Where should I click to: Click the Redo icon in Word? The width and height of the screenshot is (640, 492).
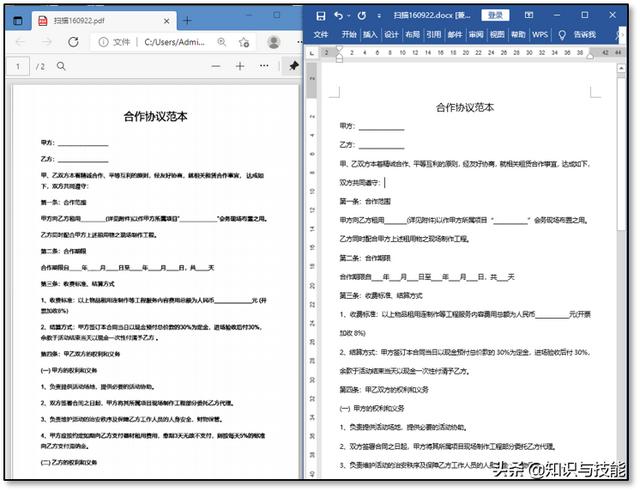tap(362, 16)
